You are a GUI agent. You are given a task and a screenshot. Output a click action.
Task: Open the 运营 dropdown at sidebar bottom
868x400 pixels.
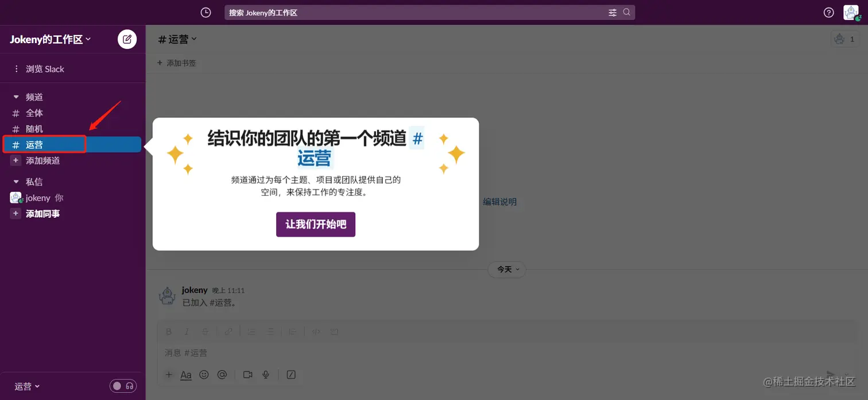[28, 386]
